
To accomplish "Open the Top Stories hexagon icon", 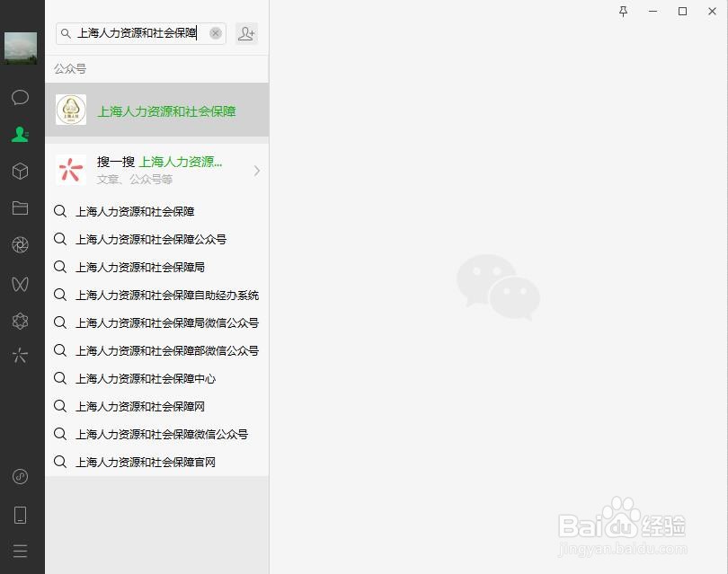I will 20,321.
